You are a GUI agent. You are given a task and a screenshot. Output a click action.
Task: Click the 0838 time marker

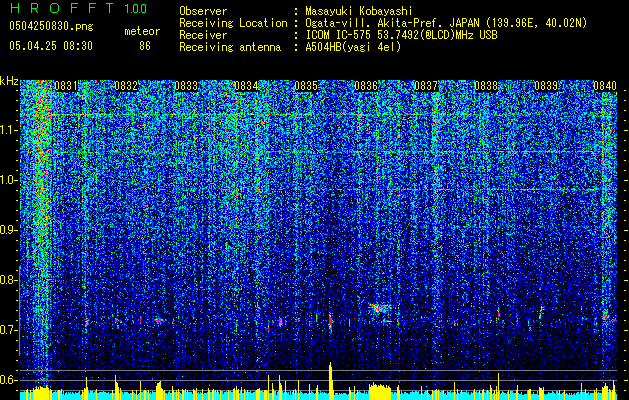pyautogui.click(x=486, y=86)
